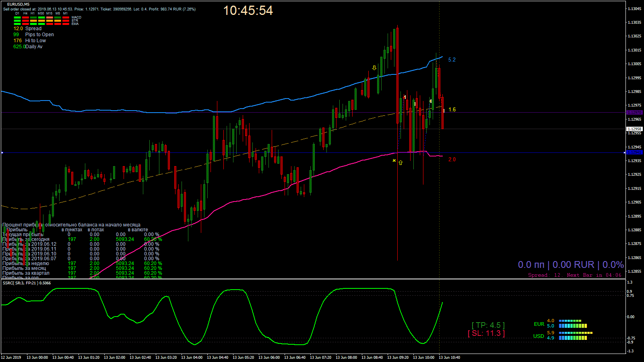This screenshot has width=644, height=362.
Task: Click the Прибыль за 2019.06.07 row
Action: tap(81, 259)
